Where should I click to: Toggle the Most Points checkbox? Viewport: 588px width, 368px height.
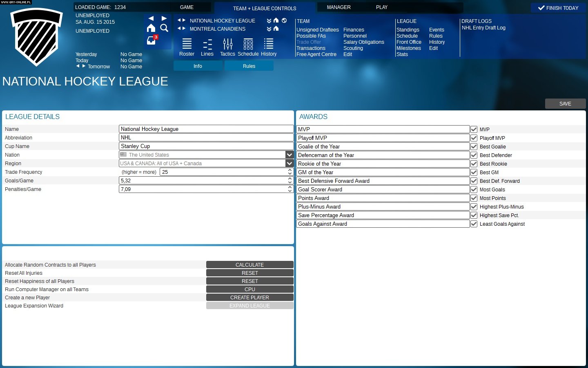474,198
